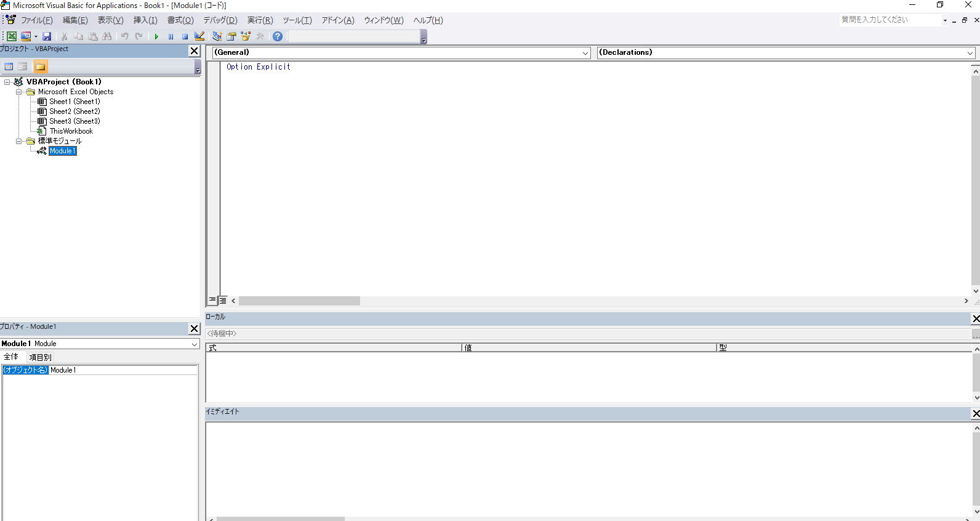980x521 pixels.
Task: Click the Redo arrow icon
Action: (x=139, y=36)
